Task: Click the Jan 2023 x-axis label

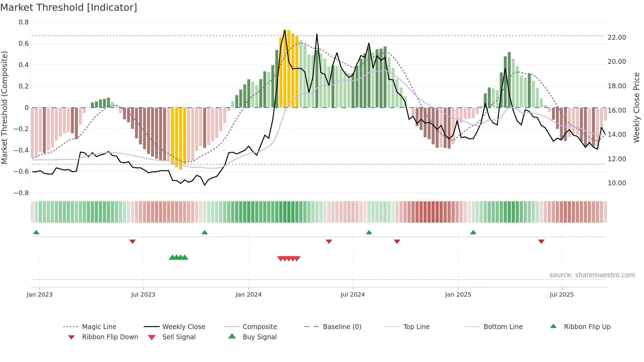Action: (x=40, y=294)
